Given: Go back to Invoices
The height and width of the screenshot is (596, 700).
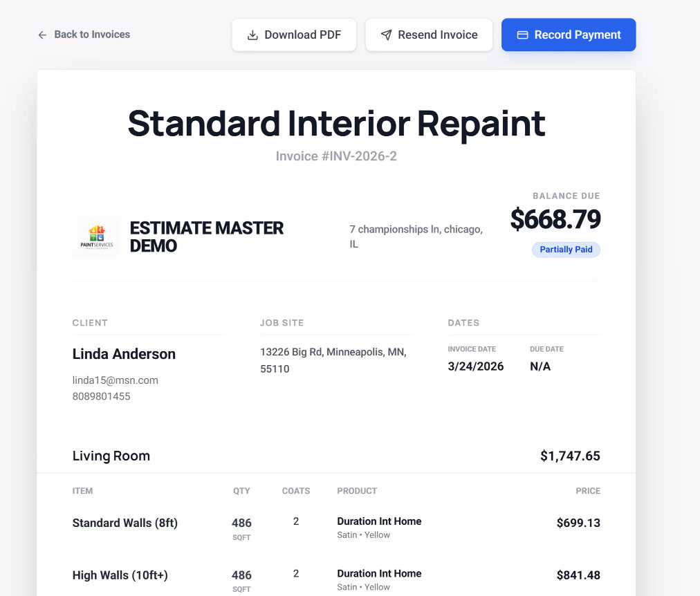Looking at the screenshot, I should pos(84,35).
